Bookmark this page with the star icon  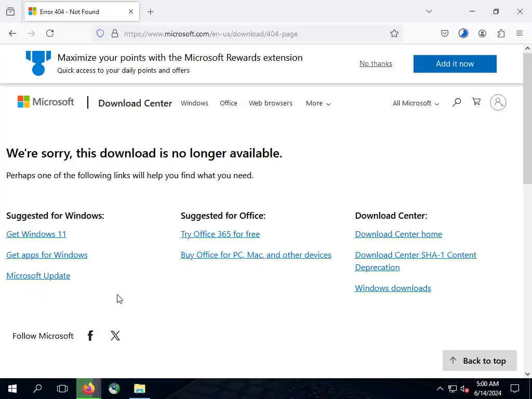[394, 33]
